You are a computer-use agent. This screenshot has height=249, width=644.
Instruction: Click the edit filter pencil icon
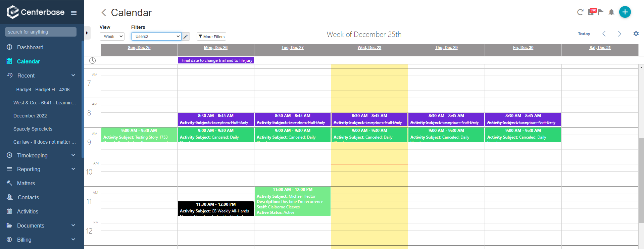(186, 37)
